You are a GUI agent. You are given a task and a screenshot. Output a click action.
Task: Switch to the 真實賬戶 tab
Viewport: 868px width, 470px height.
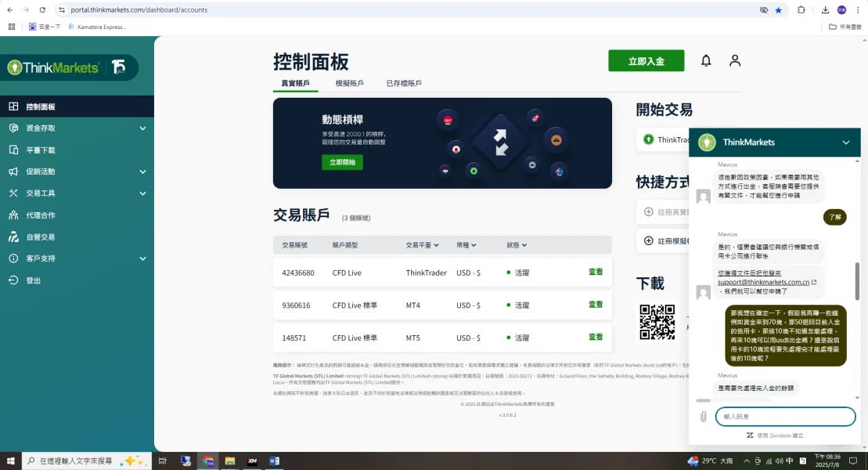(296, 83)
